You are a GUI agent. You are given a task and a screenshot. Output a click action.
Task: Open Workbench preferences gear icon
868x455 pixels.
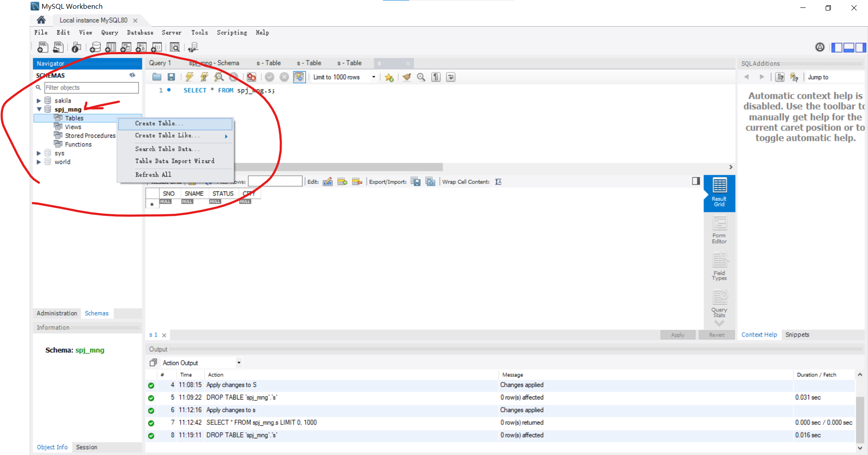[820, 47]
